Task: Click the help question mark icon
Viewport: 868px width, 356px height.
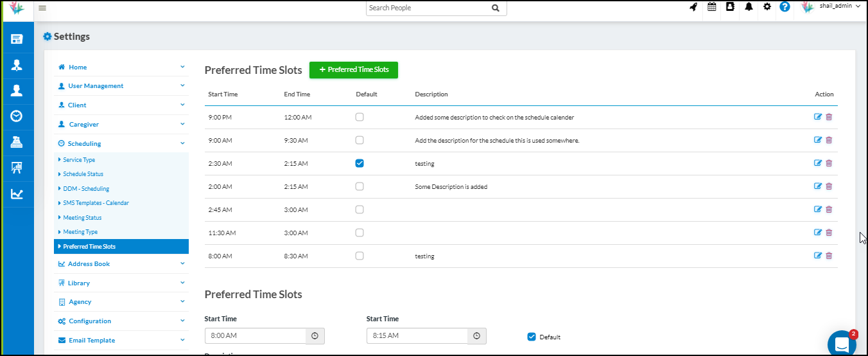Action: point(785,7)
